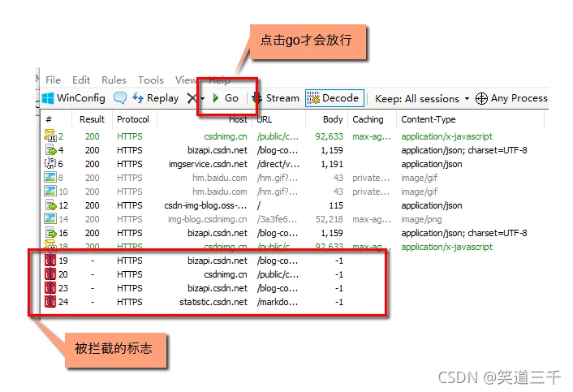Sort by the Body column header
The image size is (573, 392).
point(333,119)
